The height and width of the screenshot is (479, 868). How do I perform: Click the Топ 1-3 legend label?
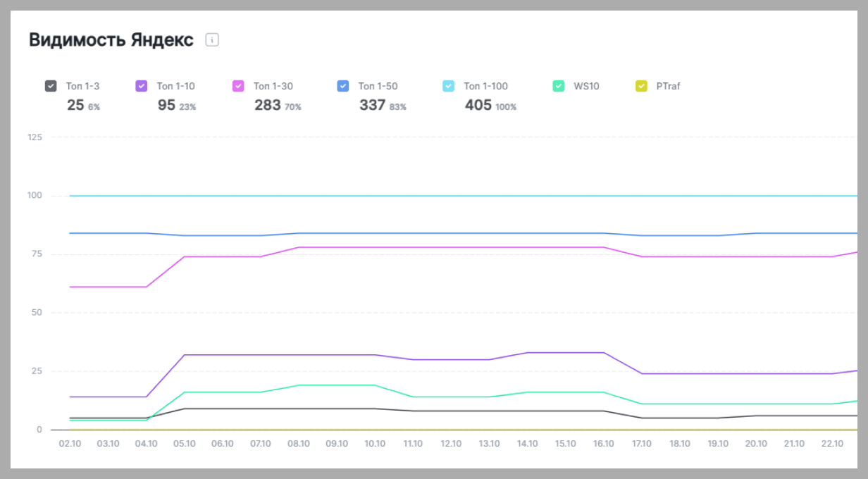click(x=82, y=86)
